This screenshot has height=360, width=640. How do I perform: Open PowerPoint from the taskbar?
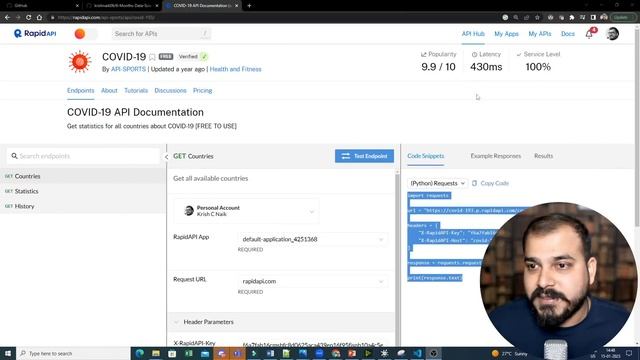click(x=352, y=353)
